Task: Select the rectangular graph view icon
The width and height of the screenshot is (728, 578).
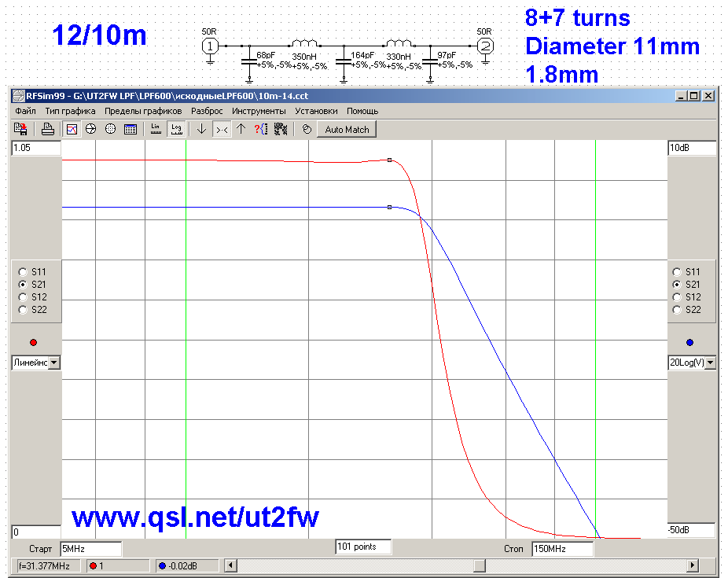Action: (72, 129)
